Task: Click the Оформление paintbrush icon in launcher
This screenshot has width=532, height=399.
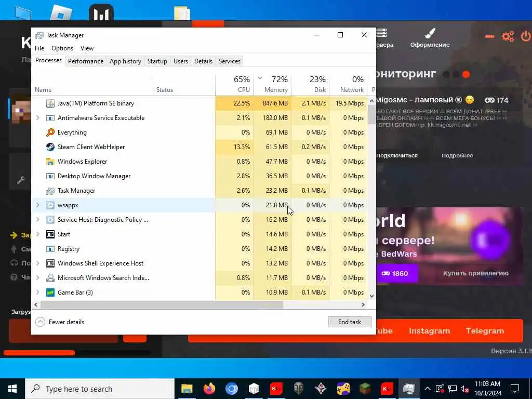Action: pos(430,33)
